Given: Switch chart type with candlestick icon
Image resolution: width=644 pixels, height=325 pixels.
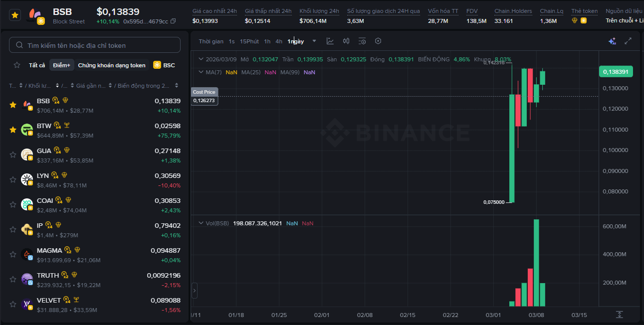Looking at the screenshot, I should click(346, 41).
